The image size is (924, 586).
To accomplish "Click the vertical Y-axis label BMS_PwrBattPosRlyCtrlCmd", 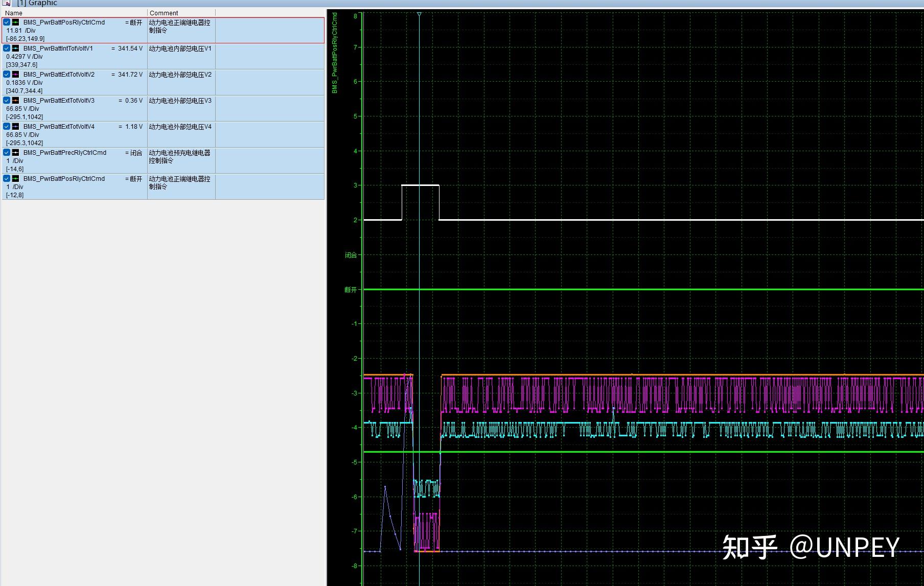I will [x=335, y=53].
